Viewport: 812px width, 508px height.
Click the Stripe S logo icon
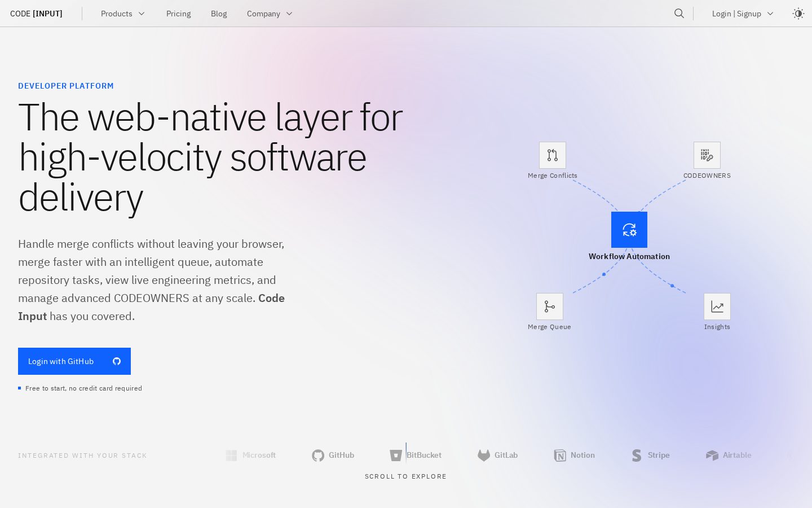point(637,456)
